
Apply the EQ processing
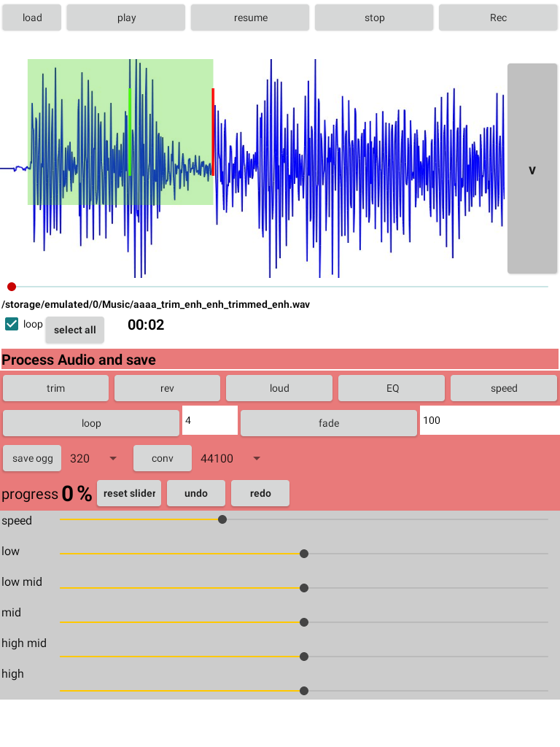pyautogui.click(x=392, y=388)
